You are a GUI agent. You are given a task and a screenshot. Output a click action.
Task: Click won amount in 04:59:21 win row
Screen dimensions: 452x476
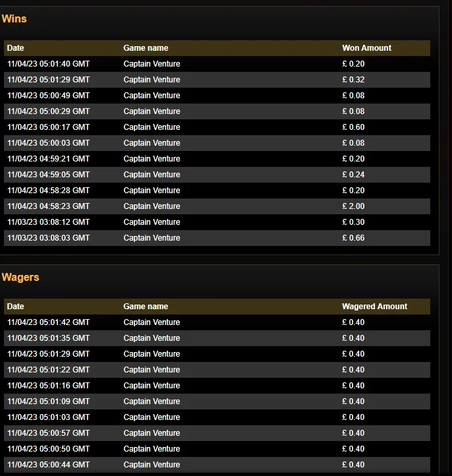(x=353, y=158)
